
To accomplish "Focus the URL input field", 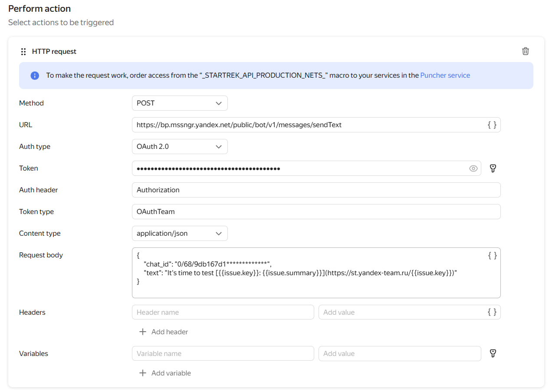I will pos(316,125).
